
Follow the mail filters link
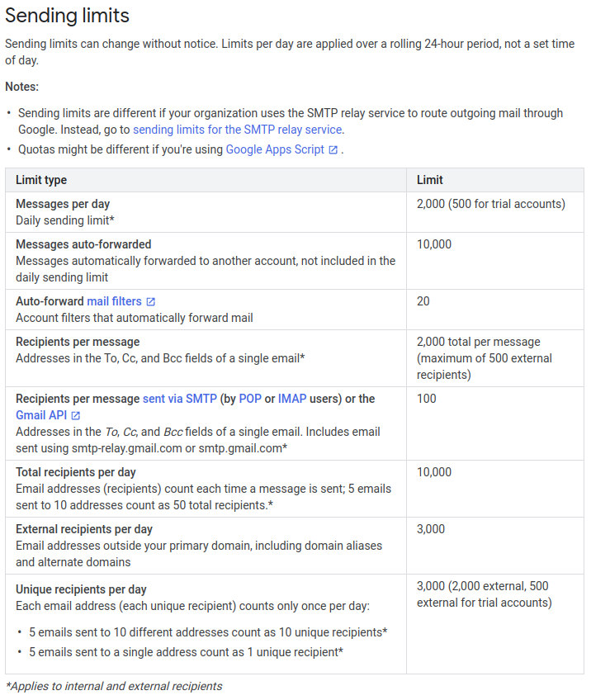click(114, 301)
